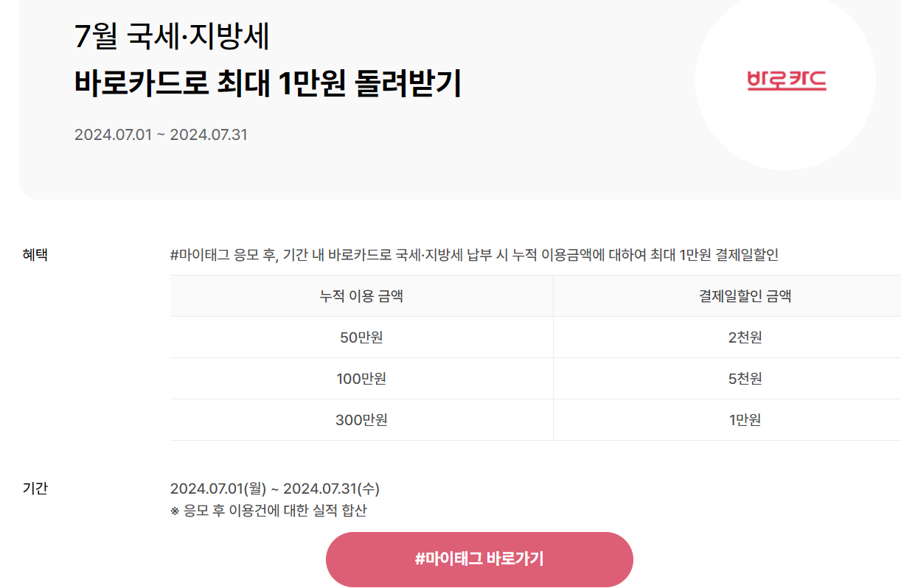
Task: Click the 50만원 table cell
Action: click(x=361, y=338)
